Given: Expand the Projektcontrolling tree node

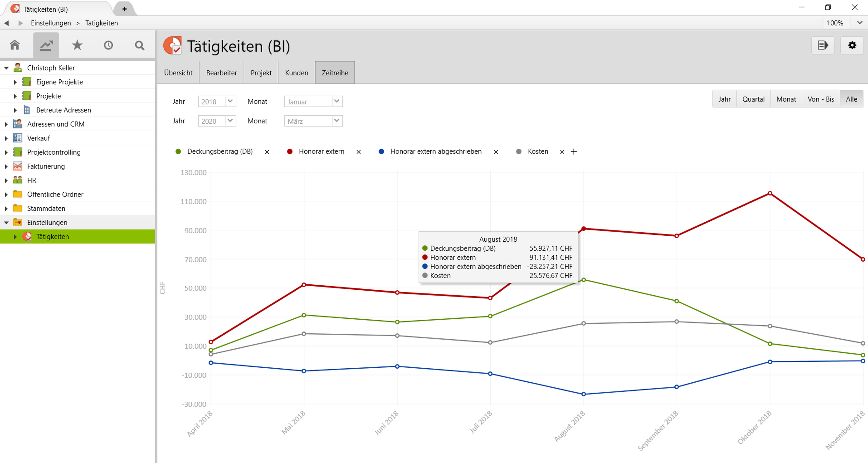Looking at the screenshot, I should [x=6, y=152].
